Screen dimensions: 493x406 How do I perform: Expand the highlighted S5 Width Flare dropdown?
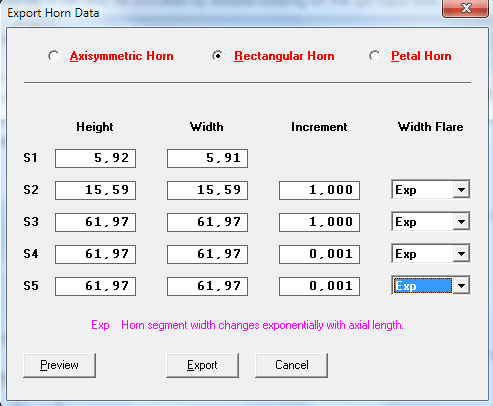click(x=461, y=286)
